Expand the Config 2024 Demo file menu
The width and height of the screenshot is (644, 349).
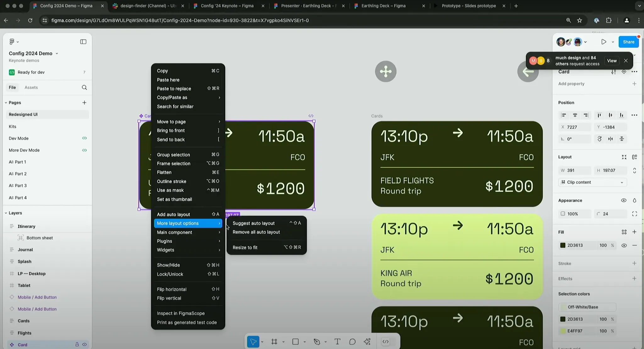57,53
